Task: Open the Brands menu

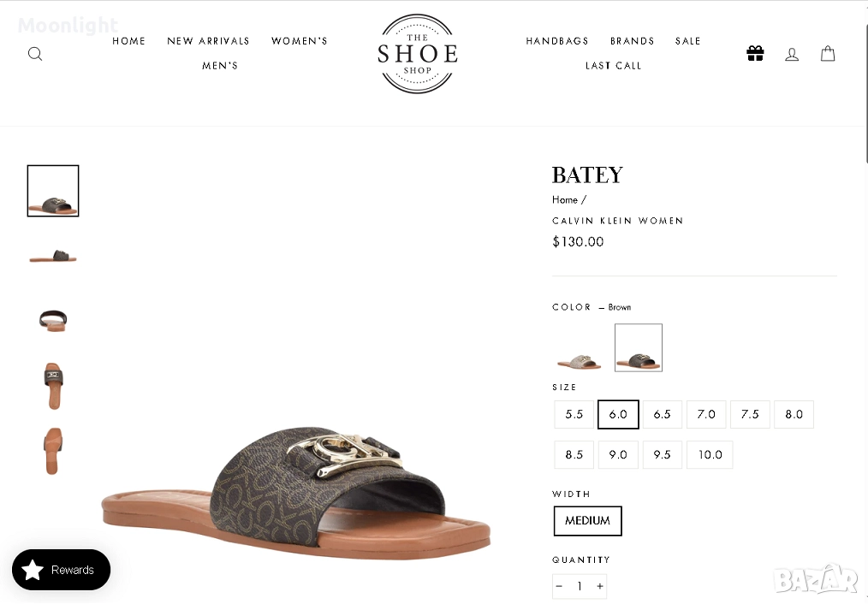Action: click(633, 41)
